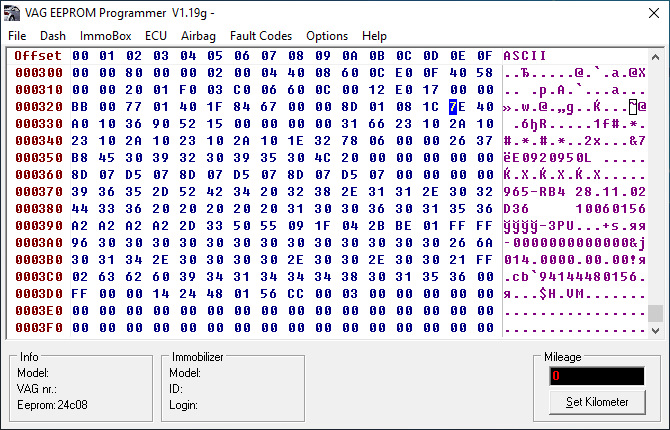Open the Airbag menu
The image size is (670, 430).
click(x=198, y=36)
